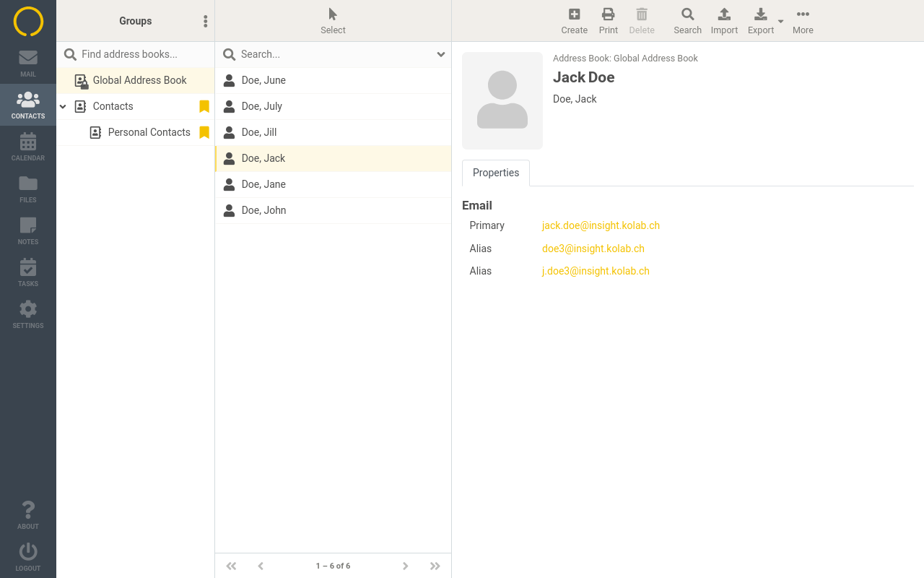Open the Files section

point(28,189)
